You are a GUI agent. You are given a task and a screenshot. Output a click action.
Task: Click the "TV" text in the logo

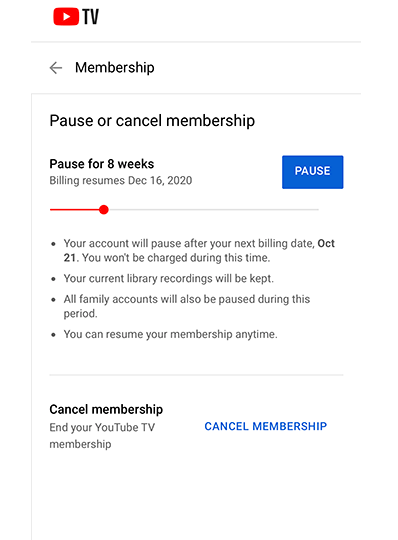coord(90,17)
